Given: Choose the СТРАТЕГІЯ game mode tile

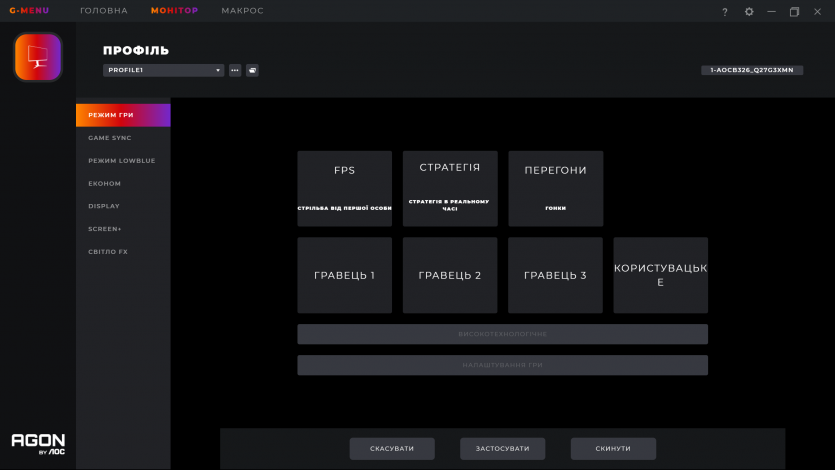Looking at the screenshot, I should (x=450, y=189).
